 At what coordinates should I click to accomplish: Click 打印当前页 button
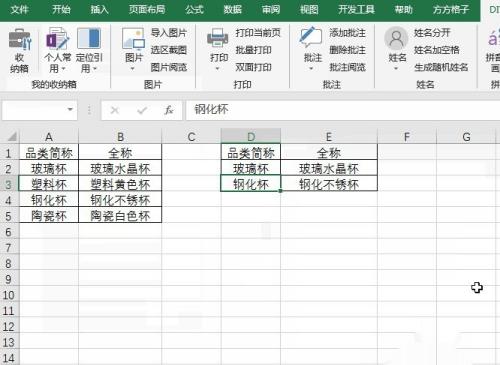[x=258, y=33]
